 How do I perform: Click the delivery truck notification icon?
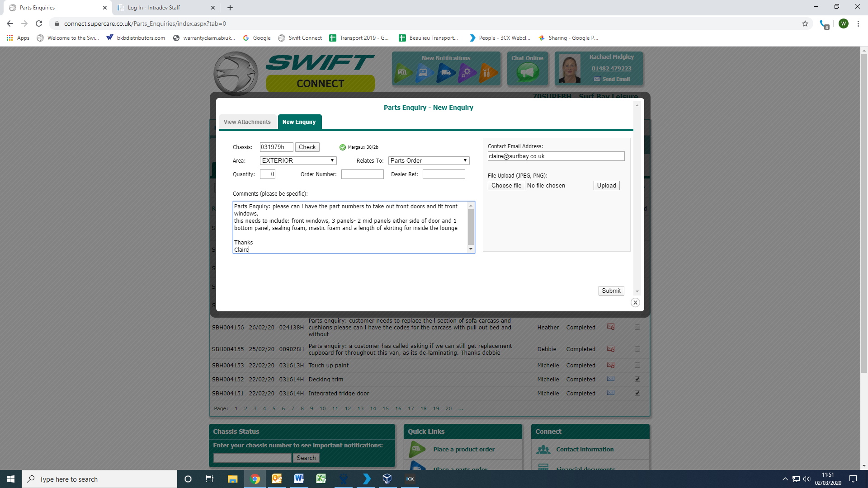click(446, 72)
